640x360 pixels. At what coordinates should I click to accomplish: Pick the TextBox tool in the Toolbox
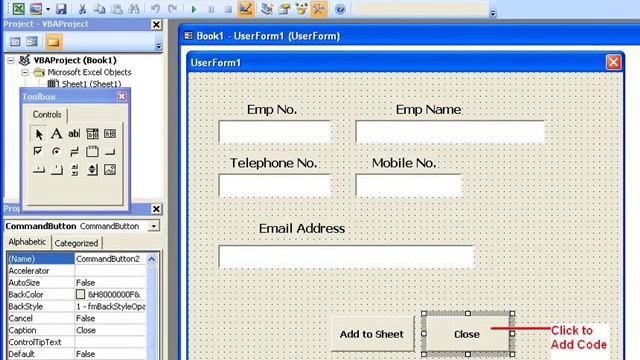(74, 134)
